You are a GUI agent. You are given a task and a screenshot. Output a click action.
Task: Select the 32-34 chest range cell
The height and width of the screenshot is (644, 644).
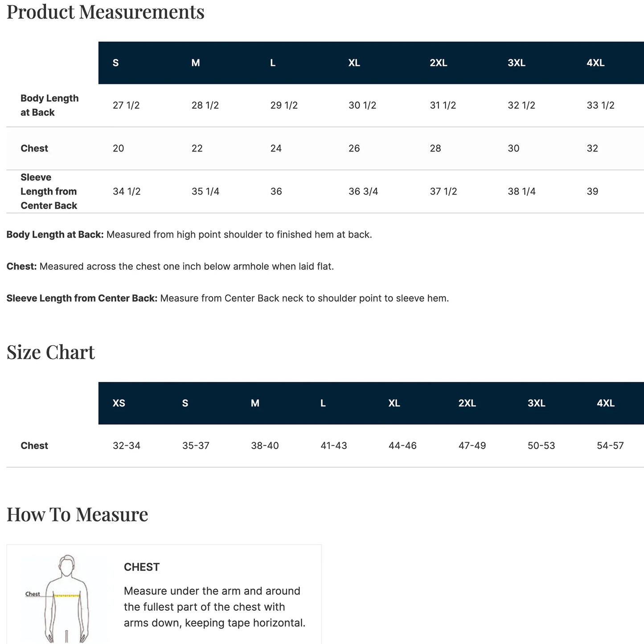tap(127, 446)
